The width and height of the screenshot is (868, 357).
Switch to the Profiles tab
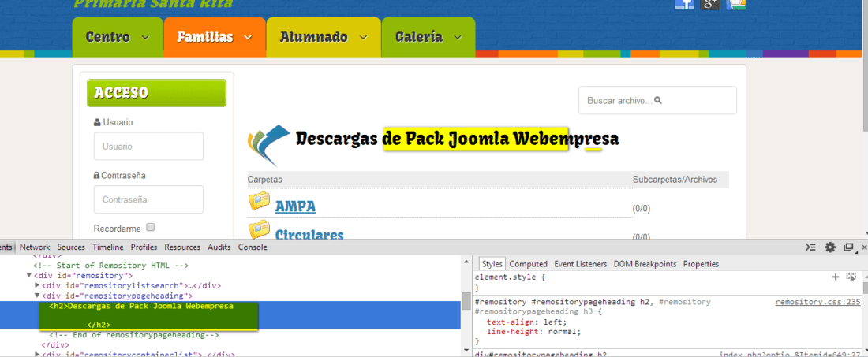pyautogui.click(x=144, y=247)
